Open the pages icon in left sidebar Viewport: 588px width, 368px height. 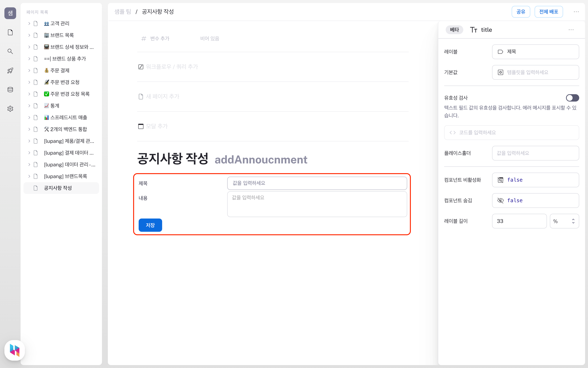point(10,32)
